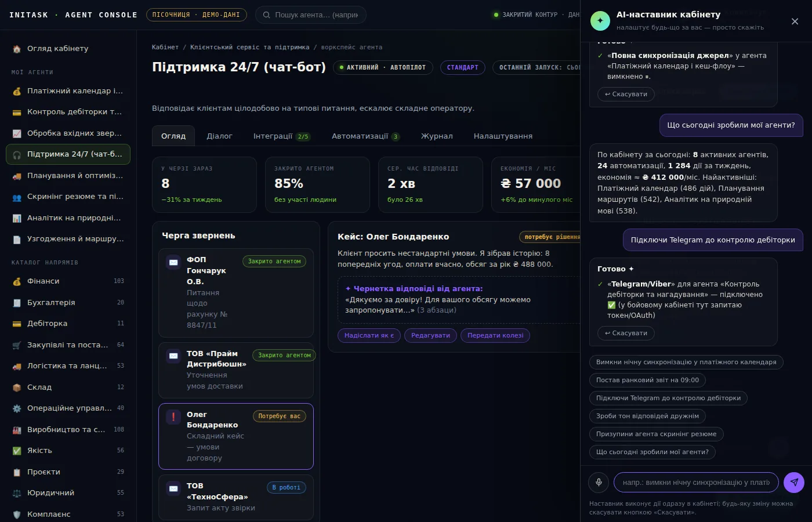
Task: Choose suggestion Постав ранковий звіт на 09:00
Action: [x=647, y=380]
